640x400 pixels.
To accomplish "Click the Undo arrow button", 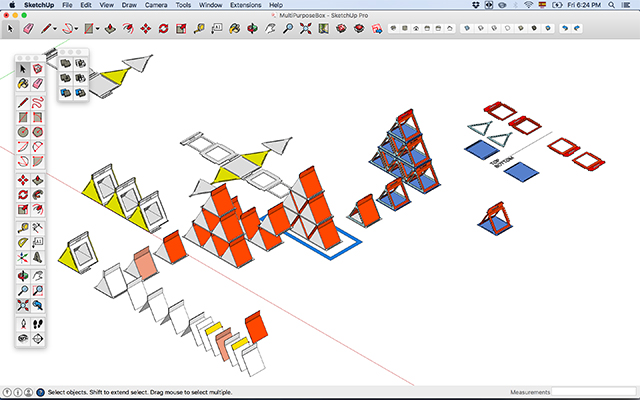I will coord(565,28).
